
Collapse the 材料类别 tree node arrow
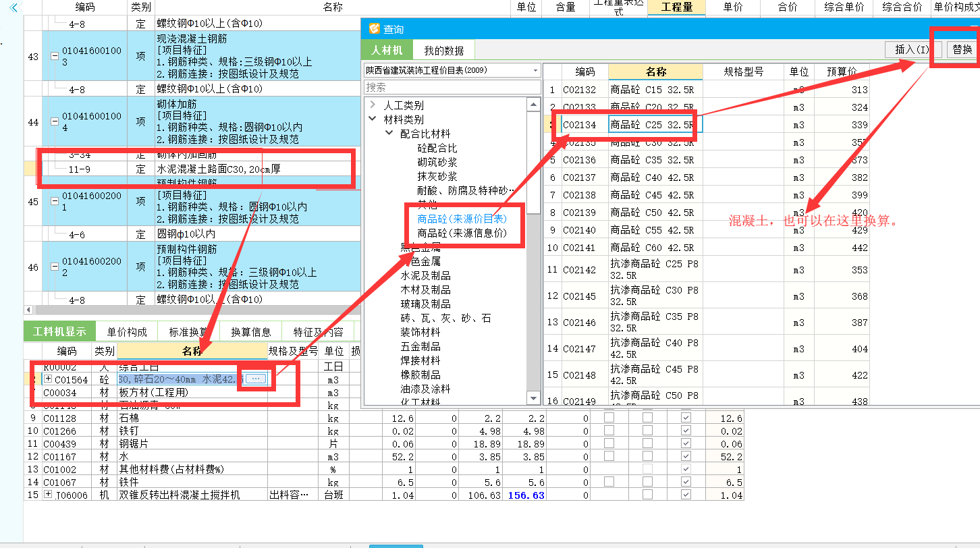373,119
